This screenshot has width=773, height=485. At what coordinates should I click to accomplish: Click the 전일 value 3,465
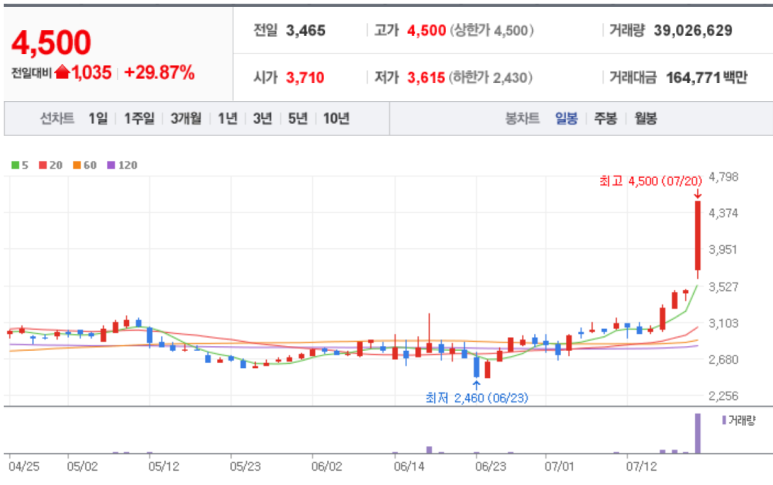(306, 31)
